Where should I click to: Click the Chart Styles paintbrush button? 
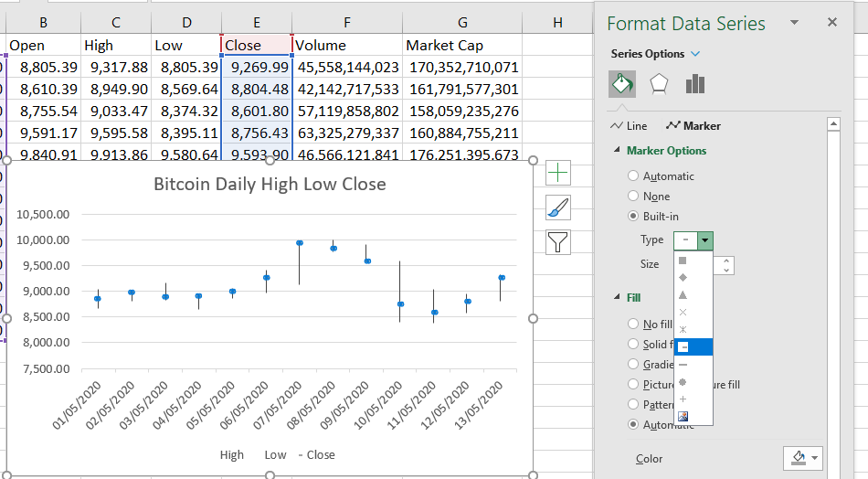point(558,208)
